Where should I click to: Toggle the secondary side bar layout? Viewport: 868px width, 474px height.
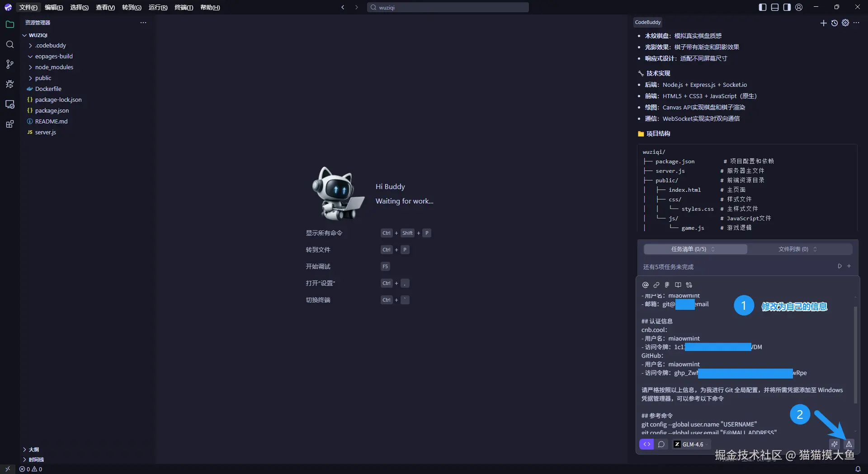(x=787, y=7)
